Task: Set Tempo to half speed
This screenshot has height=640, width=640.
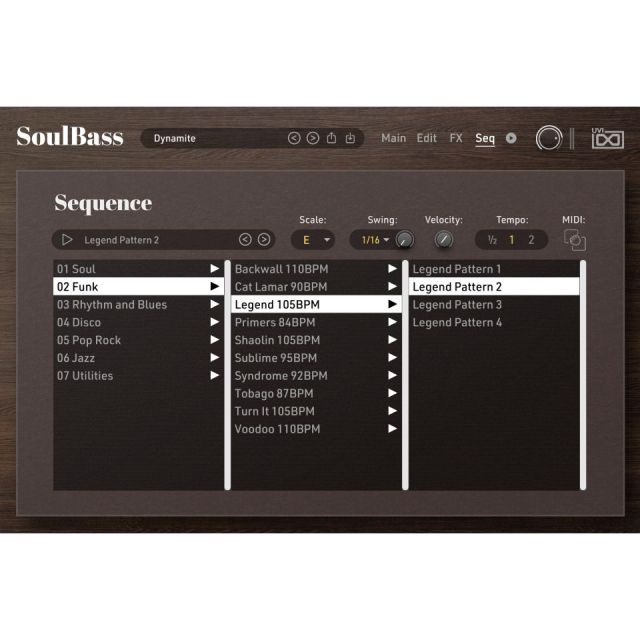Action: coord(492,240)
